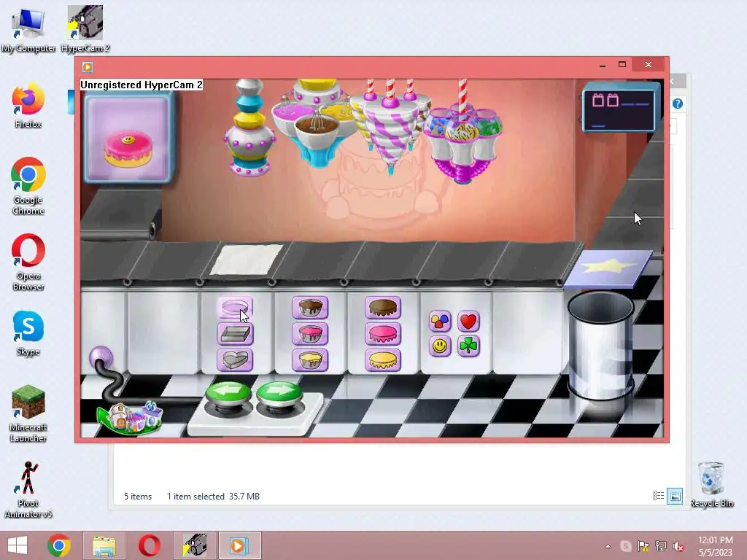Switch Explorer window to details view
This screenshot has height=560, width=747.
pyautogui.click(x=659, y=496)
